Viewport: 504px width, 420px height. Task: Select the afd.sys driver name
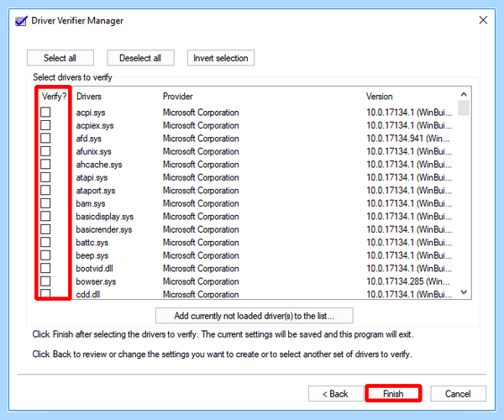tap(89, 139)
